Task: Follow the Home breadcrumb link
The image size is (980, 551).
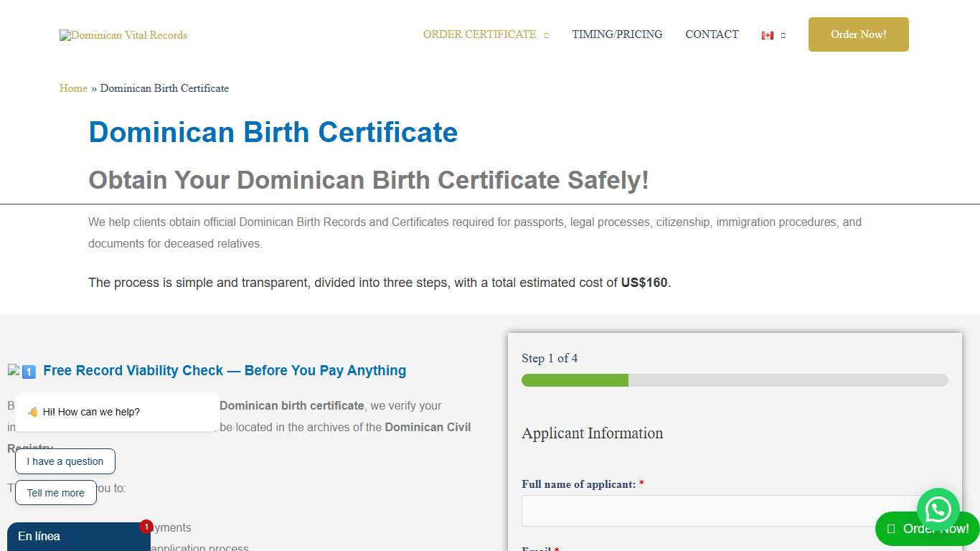Action: pos(73,88)
